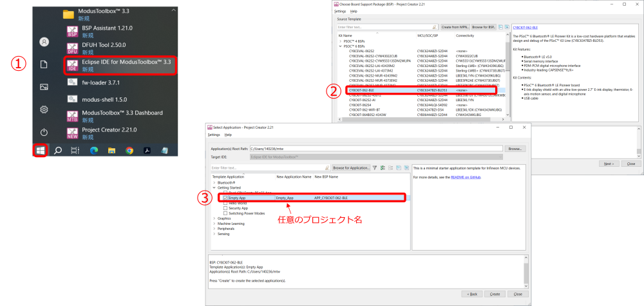Open Help menu in Select Application window
This screenshot has width=644, height=306.
228,135
